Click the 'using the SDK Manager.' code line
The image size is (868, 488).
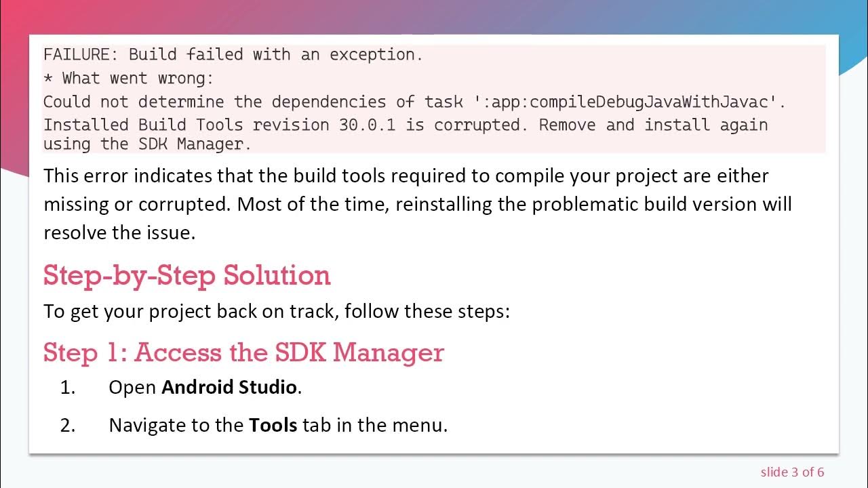click(x=147, y=144)
